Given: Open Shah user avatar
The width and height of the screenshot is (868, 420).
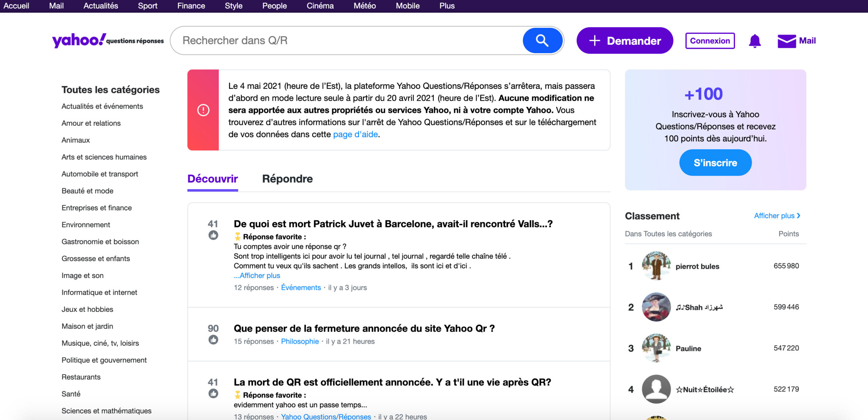Looking at the screenshot, I should 656,307.
